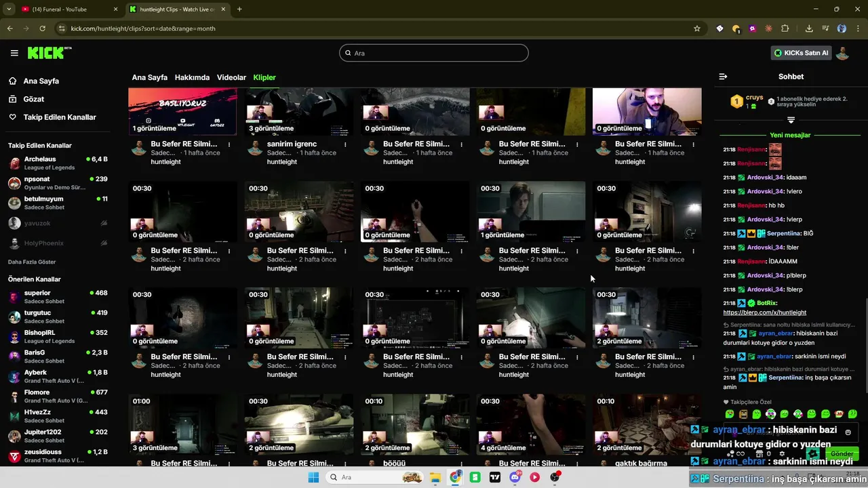
Task: Expand Daha Fazla Göster followed channels
Action: point(32,262)
